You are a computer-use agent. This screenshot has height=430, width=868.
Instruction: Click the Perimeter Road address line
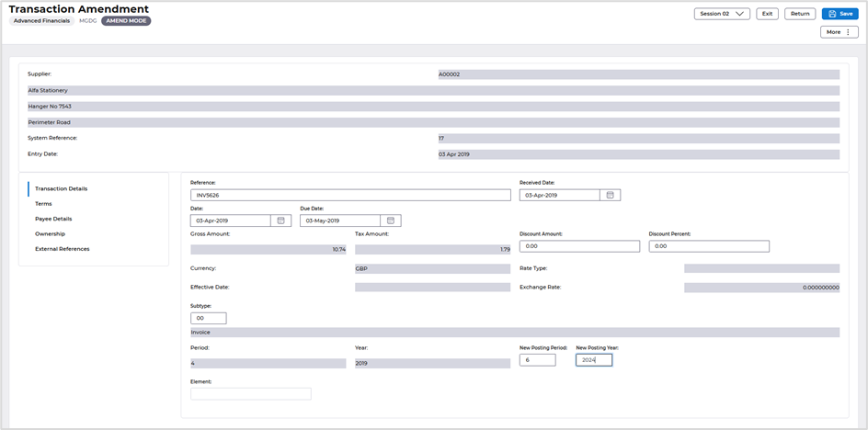coord(433,122)
